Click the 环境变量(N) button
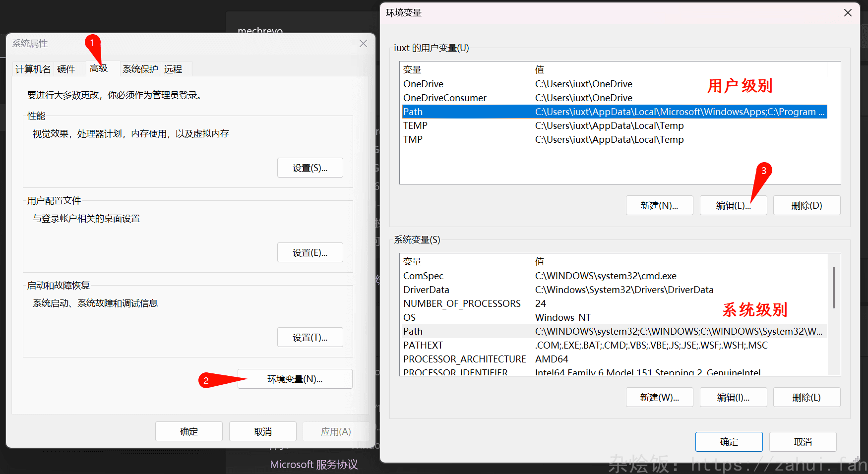The width and height of the screenshot is (868, 474). tap(295, 379)
